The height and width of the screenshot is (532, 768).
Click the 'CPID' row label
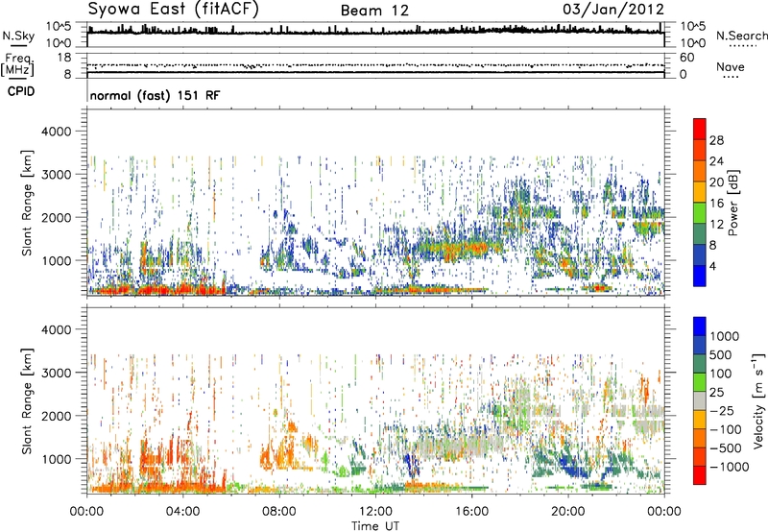pyautogui.click(x=21, y=91)
